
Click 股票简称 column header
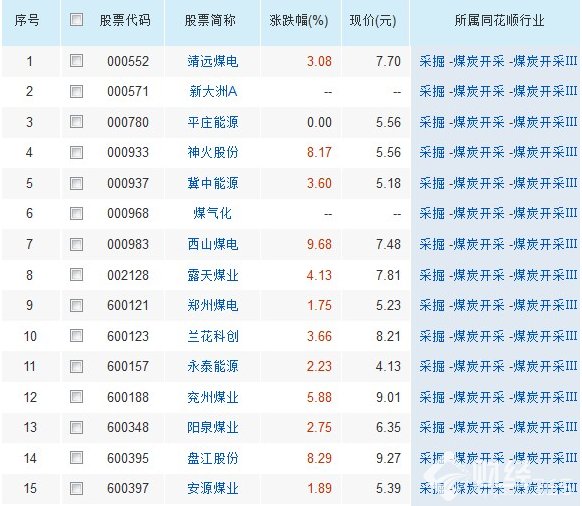[x=210, y=20]
